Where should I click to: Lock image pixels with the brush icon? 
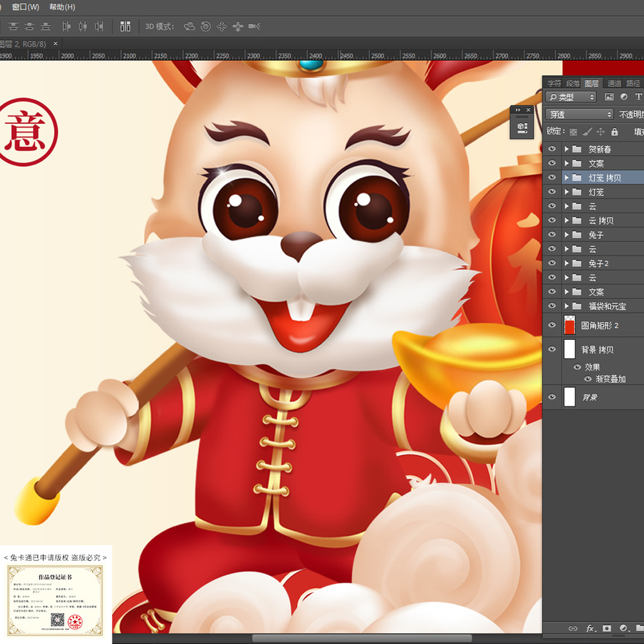click(x=587, y=132)
